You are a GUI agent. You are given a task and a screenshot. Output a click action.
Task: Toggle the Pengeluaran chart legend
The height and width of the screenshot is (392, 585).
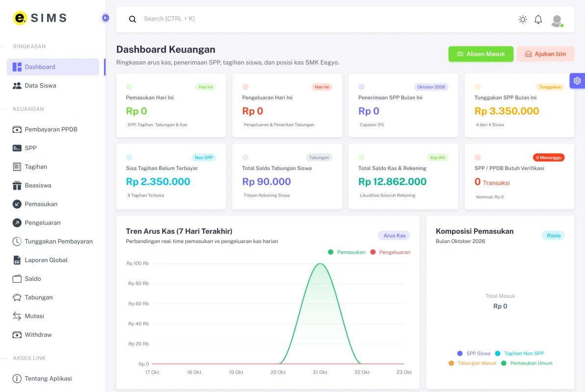click(390, 252)
